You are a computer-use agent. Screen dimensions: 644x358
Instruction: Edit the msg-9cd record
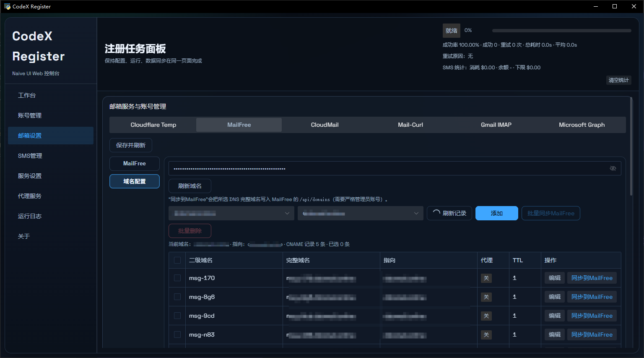click(555, 316)
